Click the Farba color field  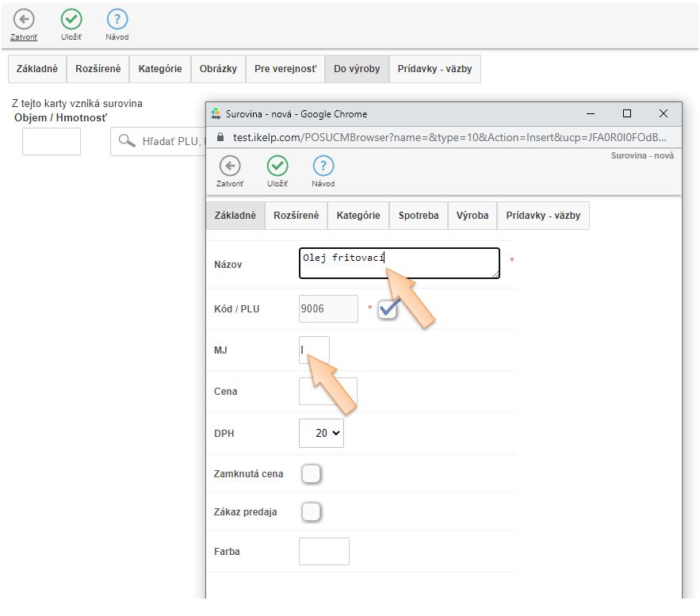pyautogui.click(x=323, y=552)
